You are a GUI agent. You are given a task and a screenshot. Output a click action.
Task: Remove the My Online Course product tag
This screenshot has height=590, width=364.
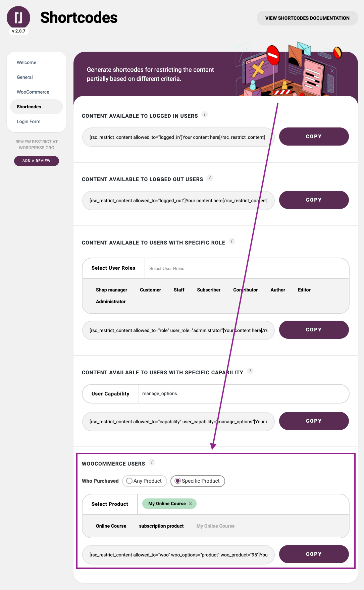click(x=190, y=504)
